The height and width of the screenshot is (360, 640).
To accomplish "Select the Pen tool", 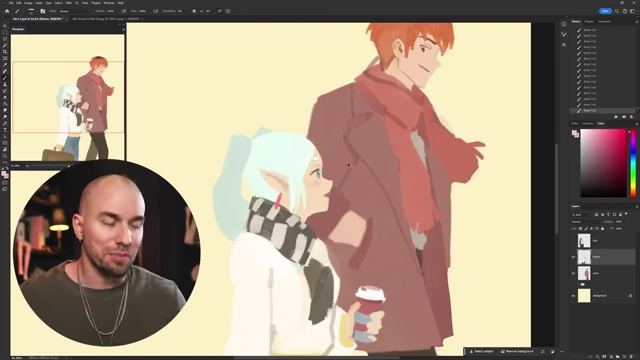I will click(5, 123).
